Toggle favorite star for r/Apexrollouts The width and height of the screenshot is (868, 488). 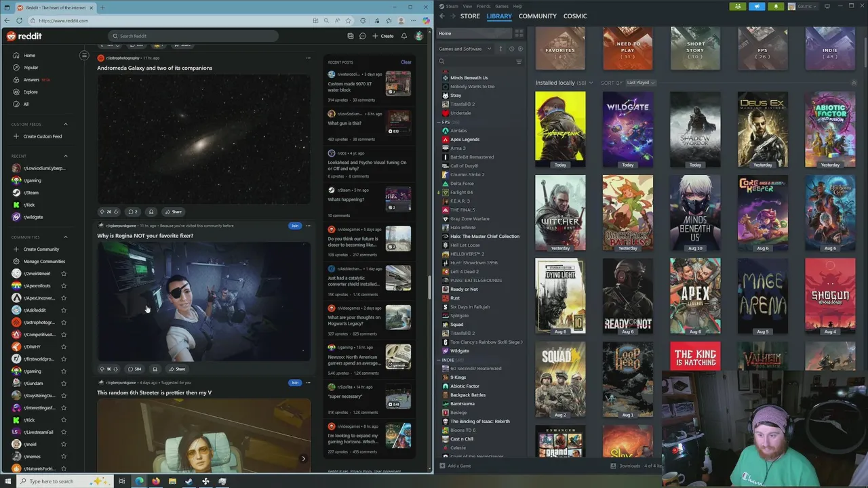tap(64, 286)
